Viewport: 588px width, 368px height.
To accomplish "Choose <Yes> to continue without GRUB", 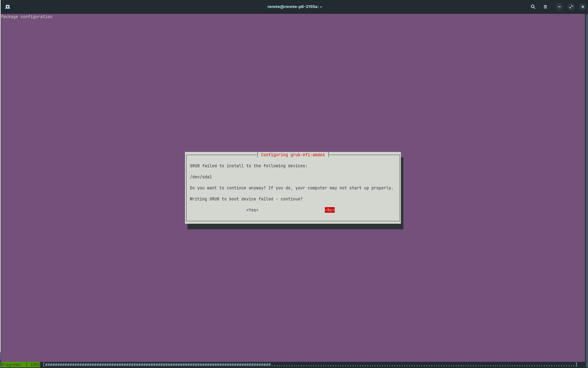I will pyautogui.click(x=252, y=210).
